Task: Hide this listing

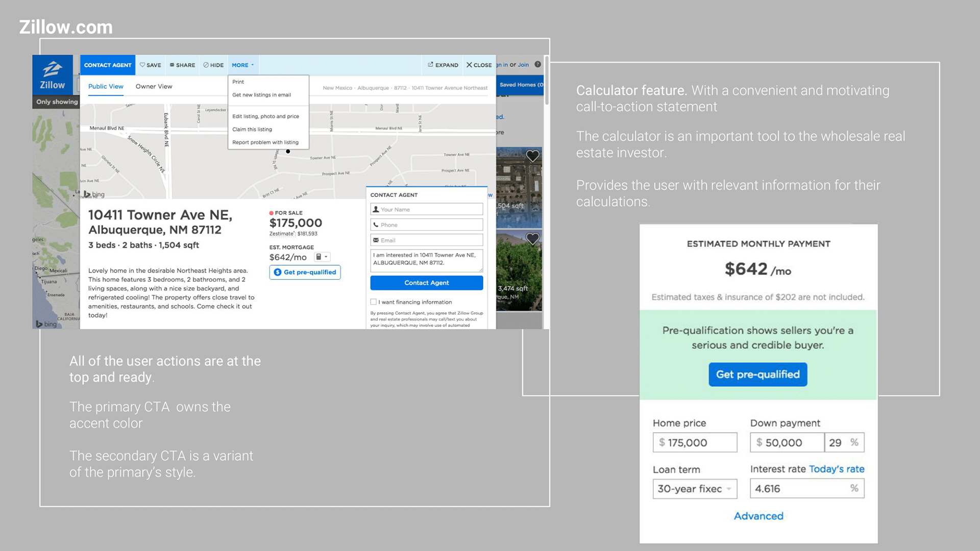Action: 213,65
